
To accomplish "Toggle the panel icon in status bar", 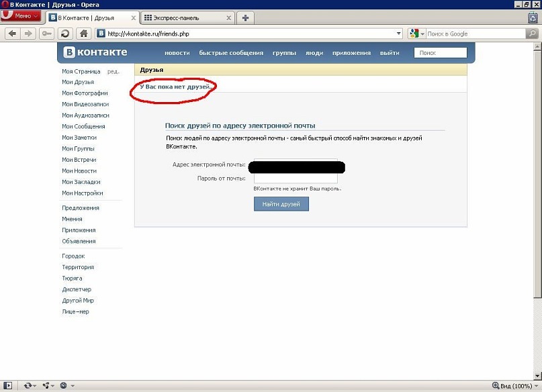I will coord(7,386).
